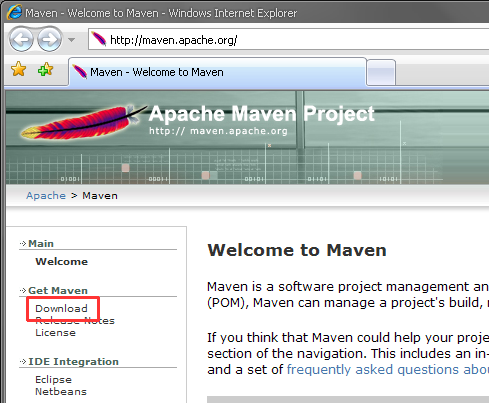Open the License sidebar link

coord(55,333)
